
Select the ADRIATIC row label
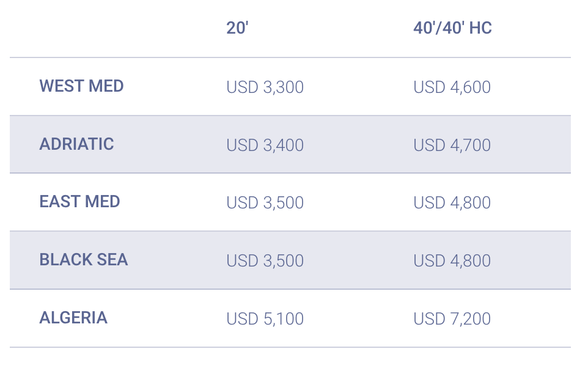(x=77, y=144)
